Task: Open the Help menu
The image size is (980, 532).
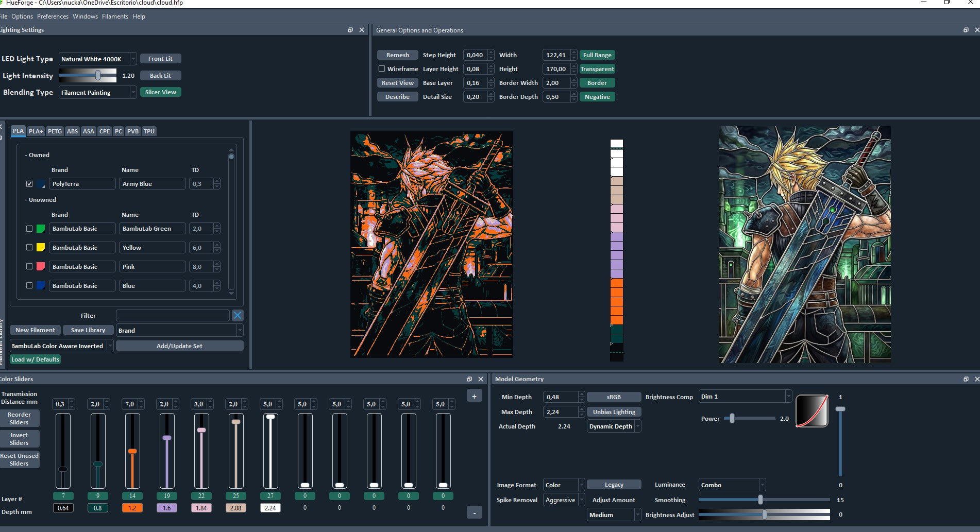Action: coord(139,16)
